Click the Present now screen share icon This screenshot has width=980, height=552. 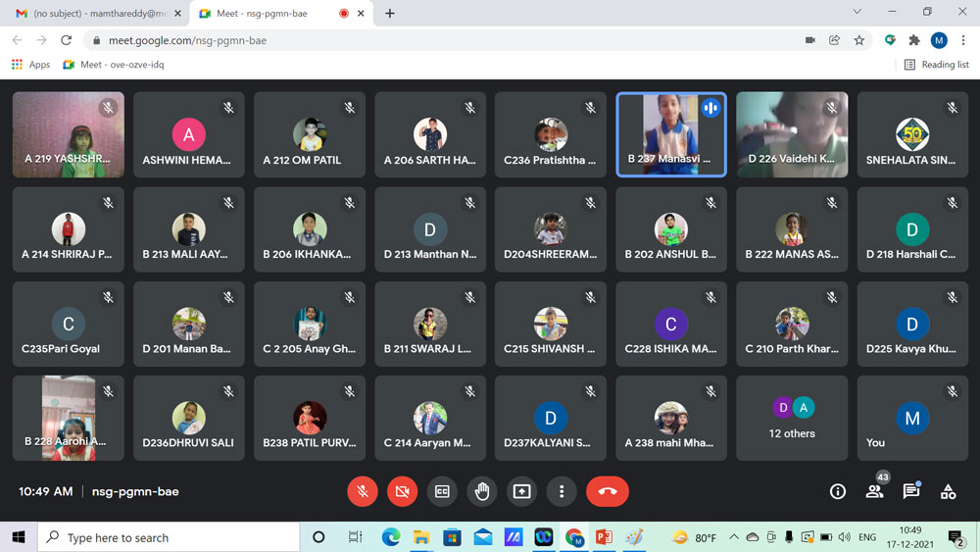pos(521,491)
